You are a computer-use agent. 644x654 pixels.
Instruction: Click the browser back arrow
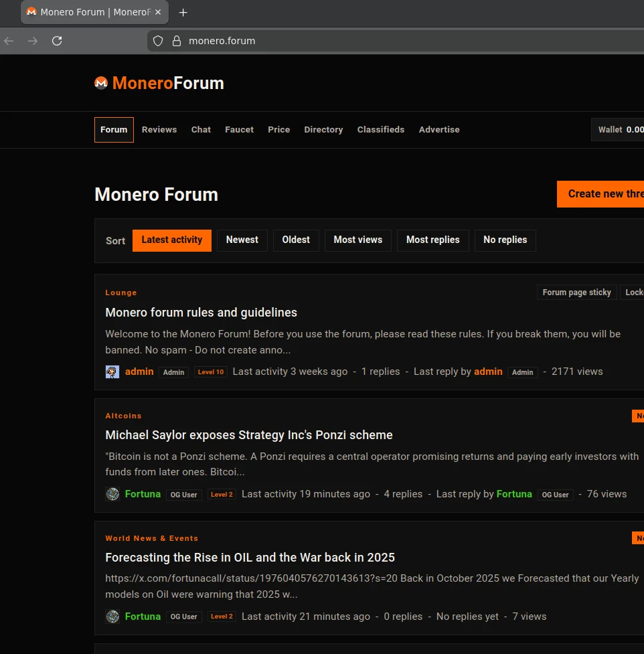(x=9, y=41)
